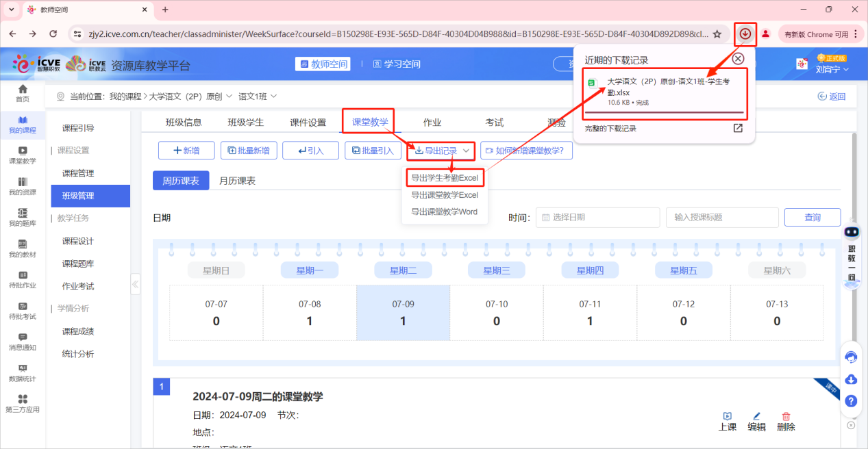Open 第三方应用 from the sidebar
This screenshot has width=868, height=449.
[22, 405]
